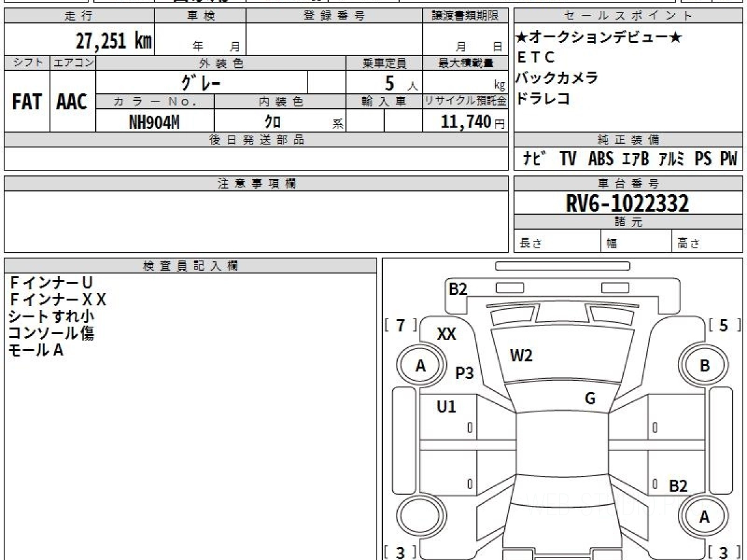Viewport: 747px width, 560px height.
Task: Click the クロ interior color value
Action: pyautogui.click(x=273, y=123)
